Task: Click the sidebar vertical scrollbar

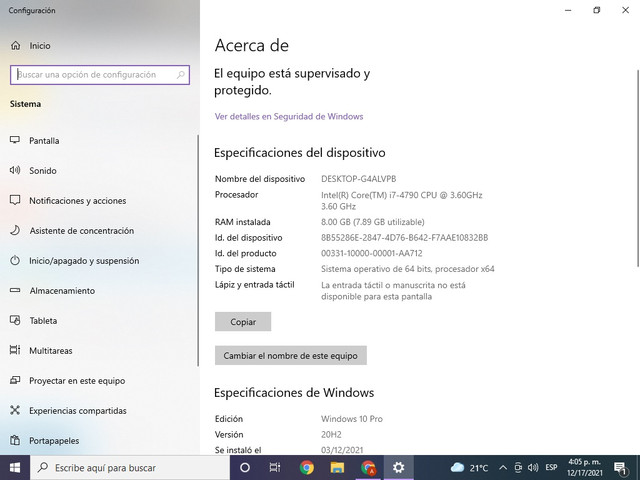Action: tap(198, 251)
